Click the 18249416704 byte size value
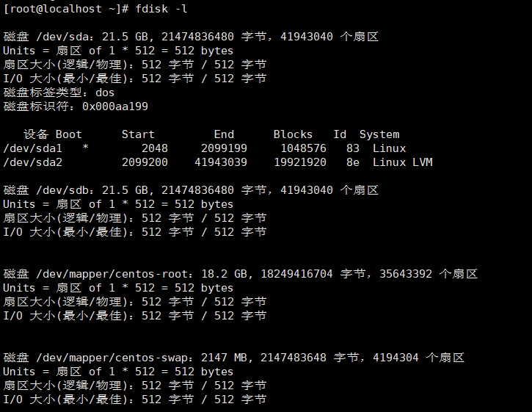 (x=297, y=274)
